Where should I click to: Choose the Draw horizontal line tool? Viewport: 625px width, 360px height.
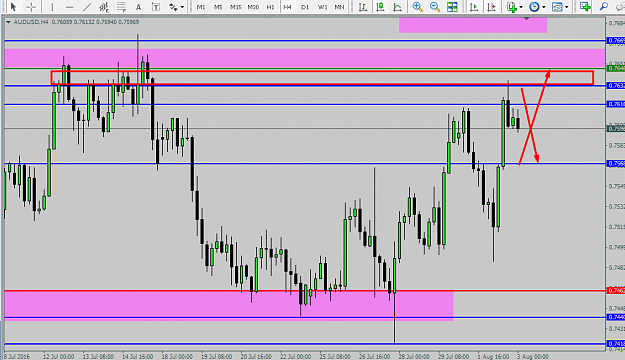pos(69,7)
